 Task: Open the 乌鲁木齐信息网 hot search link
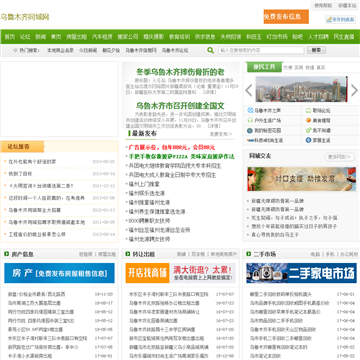click(x=141, y=50)
